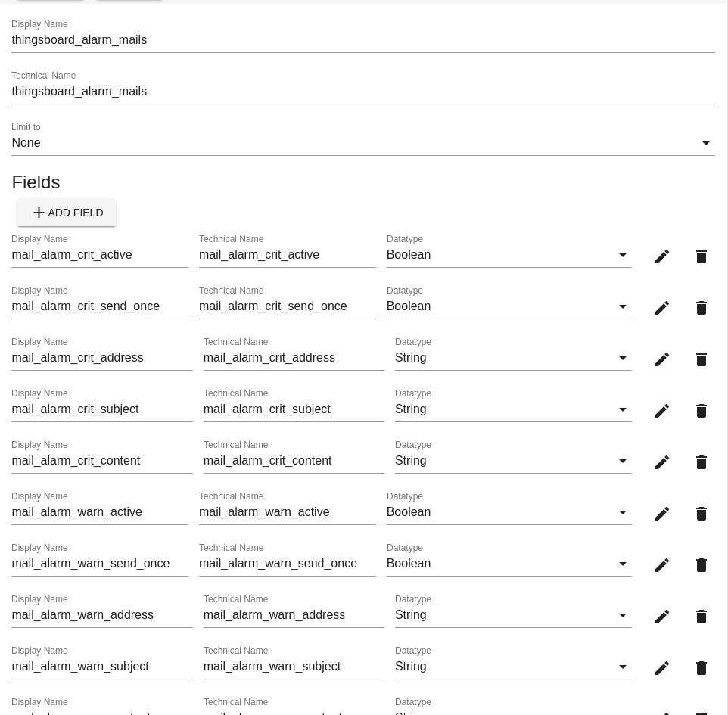Delete the mail_alarm_crit_content field

pyautogui.click(x=702, y=462)
